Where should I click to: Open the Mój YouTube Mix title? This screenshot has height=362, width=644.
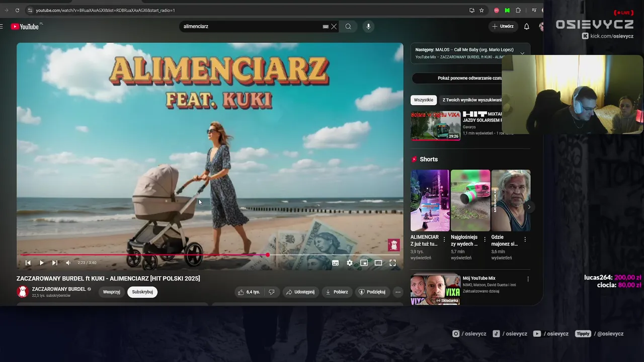tap(479, 278)
